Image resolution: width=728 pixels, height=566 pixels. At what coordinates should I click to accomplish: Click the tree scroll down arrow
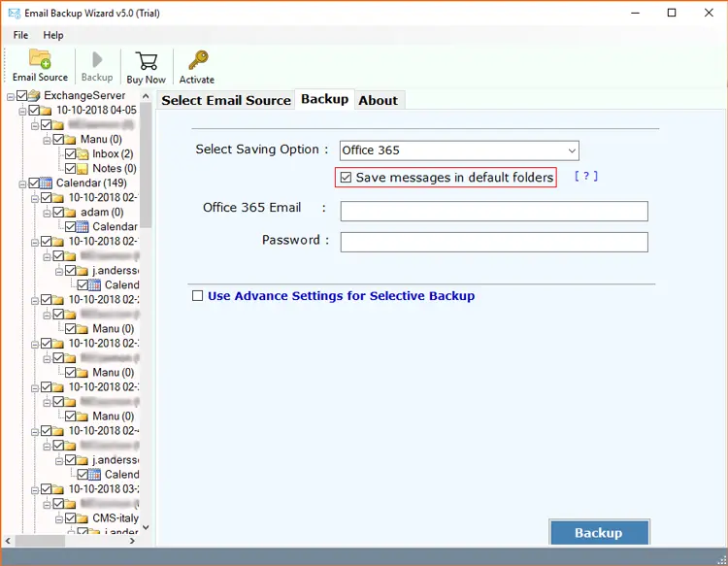pos(146,527)
